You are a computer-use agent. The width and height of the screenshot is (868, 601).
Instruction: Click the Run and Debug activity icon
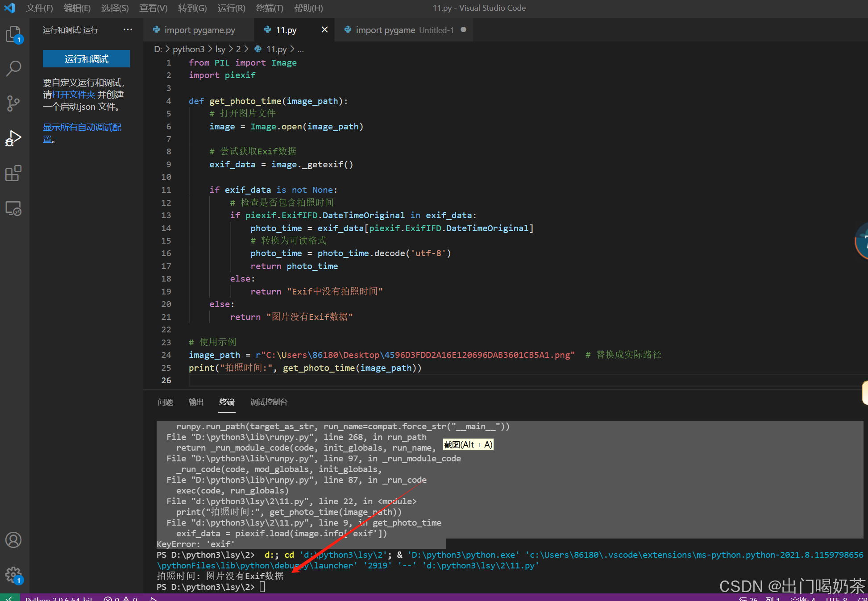click(x=13, y=138)
